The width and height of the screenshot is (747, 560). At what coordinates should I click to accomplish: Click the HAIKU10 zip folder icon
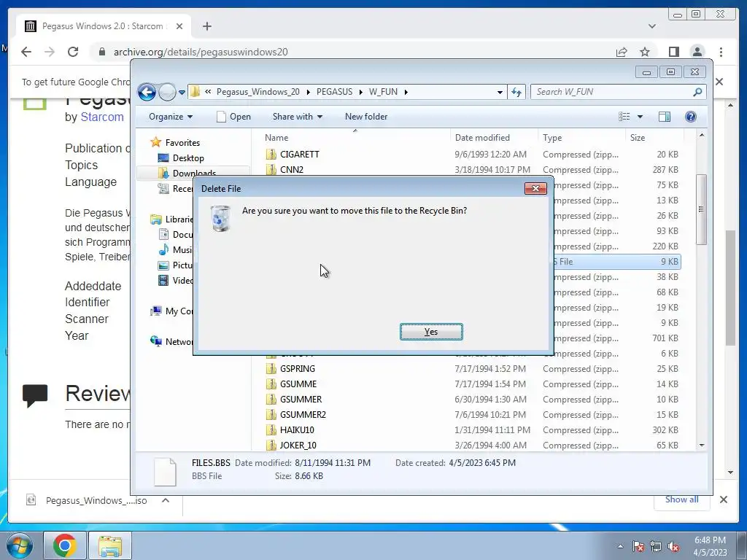(271, 429)
